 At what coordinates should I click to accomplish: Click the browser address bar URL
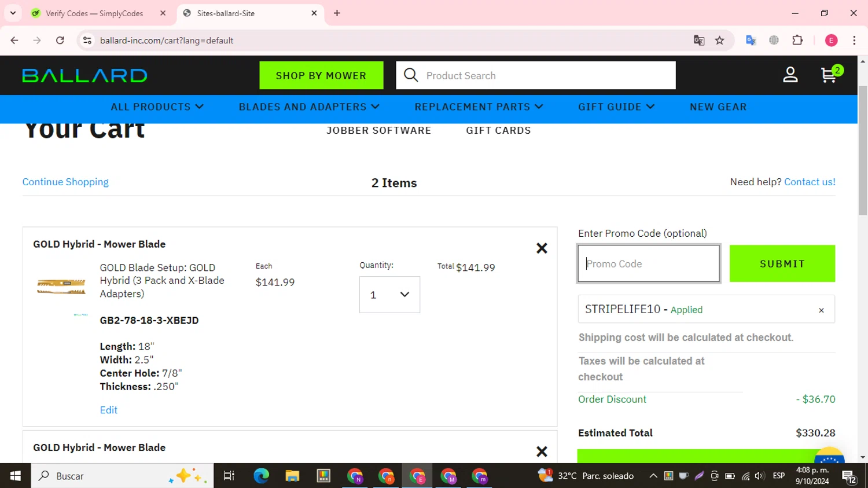point(167,41)
